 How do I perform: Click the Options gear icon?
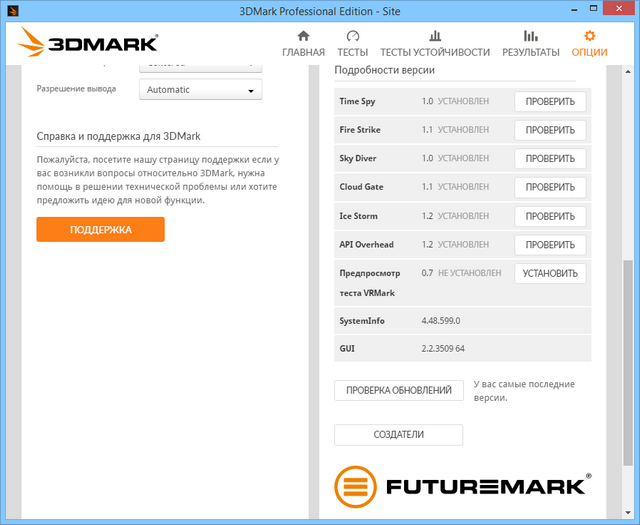(x=589, y=36)
